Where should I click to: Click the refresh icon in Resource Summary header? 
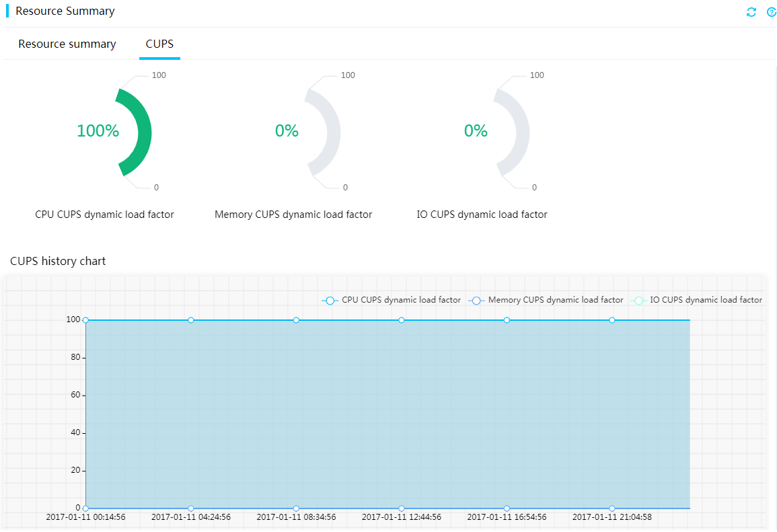pos(751,12)
